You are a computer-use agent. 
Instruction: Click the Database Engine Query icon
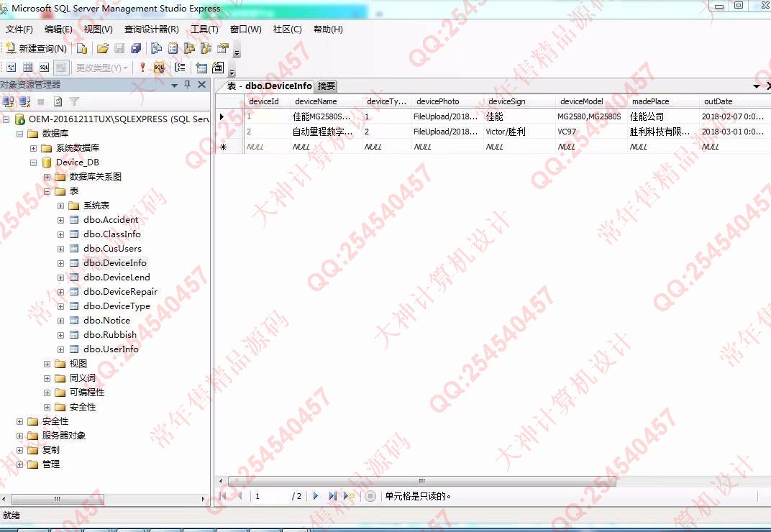pyautogui.click(x=82, y=48)
